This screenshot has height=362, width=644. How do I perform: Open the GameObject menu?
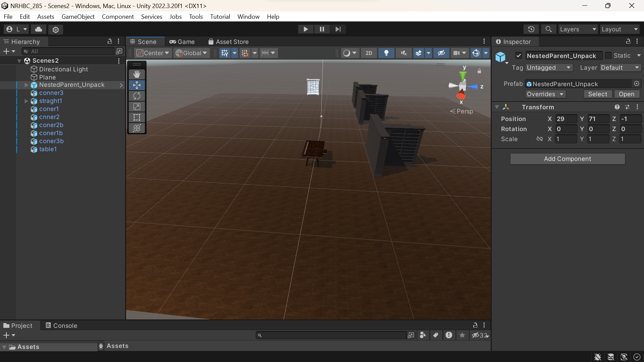coord(78,16)
